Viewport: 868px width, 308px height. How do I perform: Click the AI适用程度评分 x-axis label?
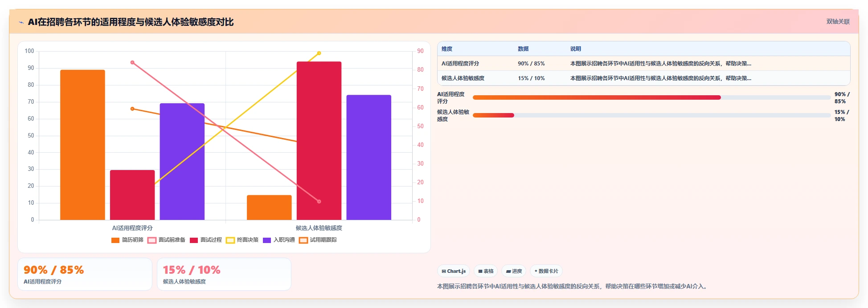[132, 228]
